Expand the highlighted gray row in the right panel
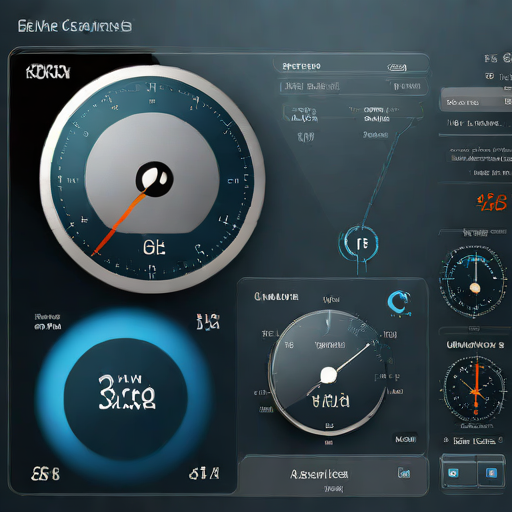This screenshot has height=512, width=512. click(476, 99)
